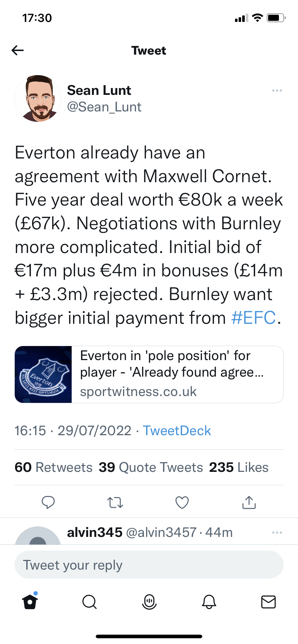View the 60 Retweets list
The height and width of the screenshot is (644, 298).
click(x=54, y=467)
